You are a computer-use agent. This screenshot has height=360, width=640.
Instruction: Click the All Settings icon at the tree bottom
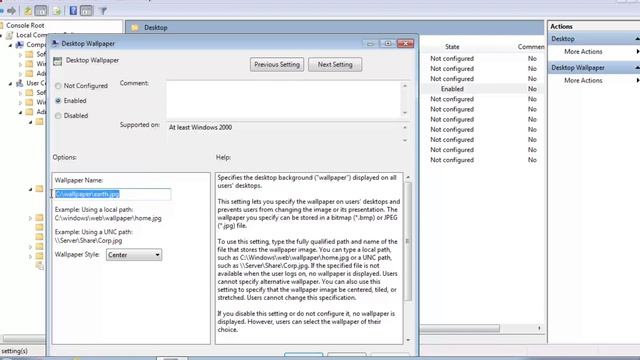[x=40, y=266]
